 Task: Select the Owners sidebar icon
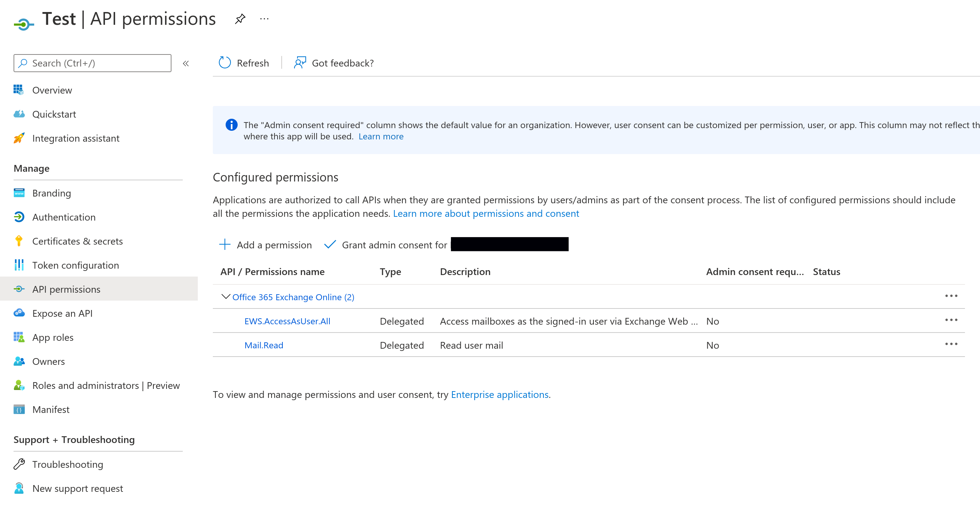[19, 361]
